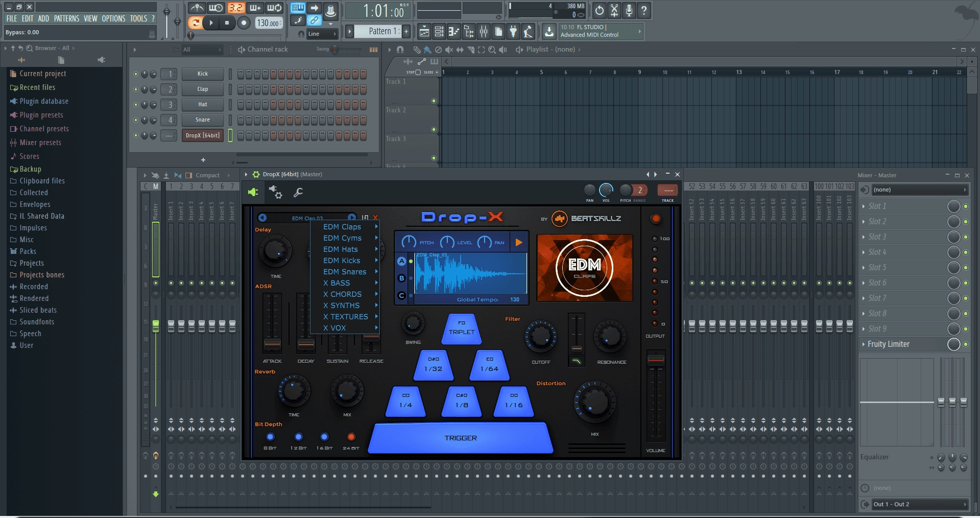Click the tempo tapper icon
This screenshot has width=980, height=518.
(528, 32)
